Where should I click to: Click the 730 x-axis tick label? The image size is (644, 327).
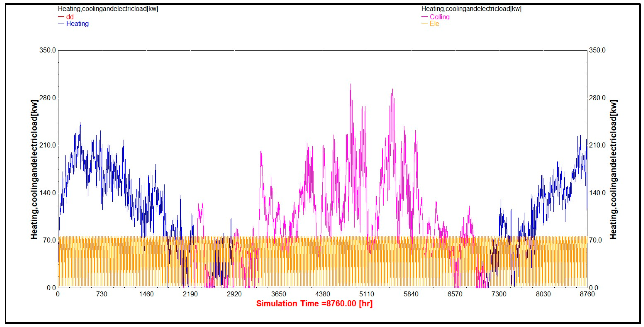point(102,294)
